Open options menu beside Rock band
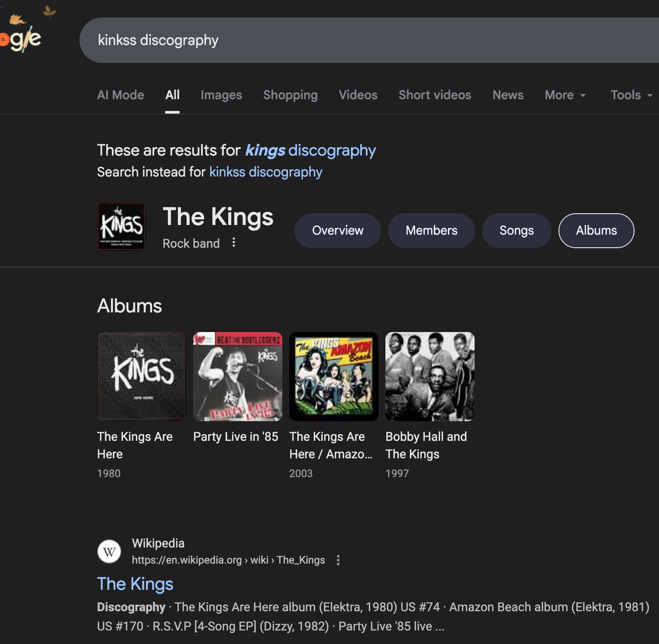 pos(234,242)
